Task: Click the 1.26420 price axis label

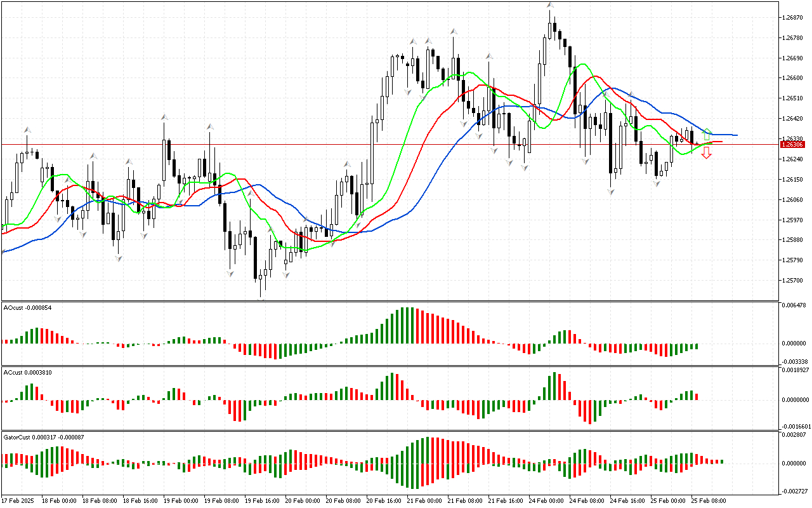Action: point(794,119)
